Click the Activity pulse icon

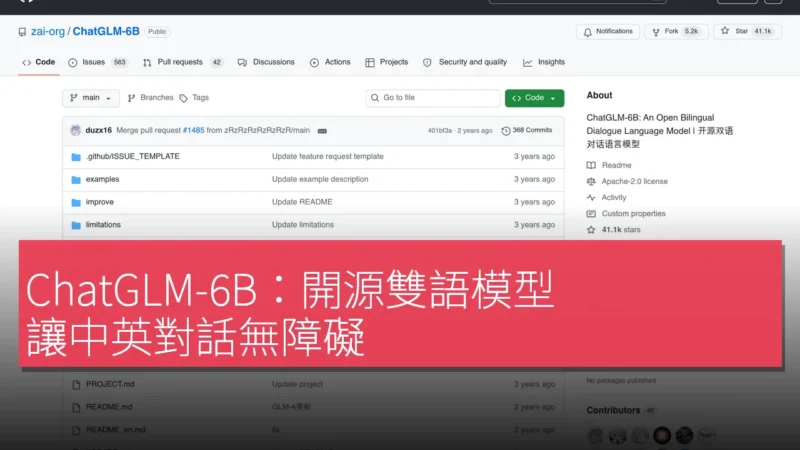click(591, 197)
